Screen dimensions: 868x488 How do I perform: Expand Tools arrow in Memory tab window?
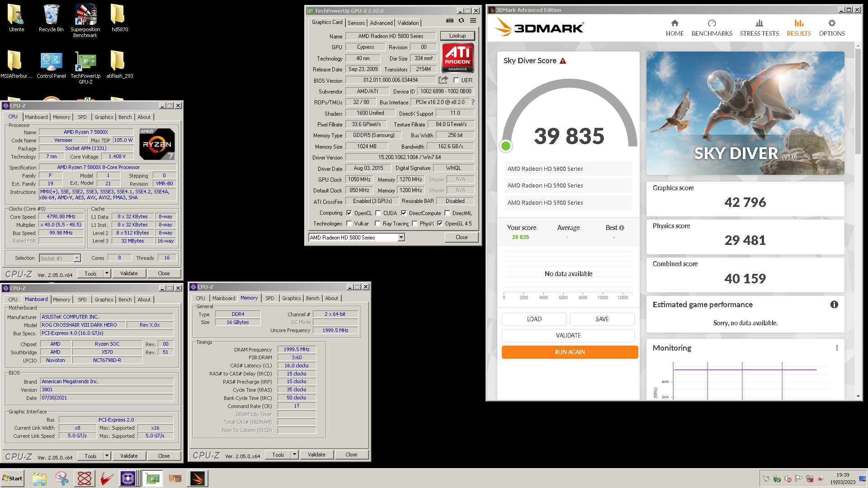[x=294, y=455]
